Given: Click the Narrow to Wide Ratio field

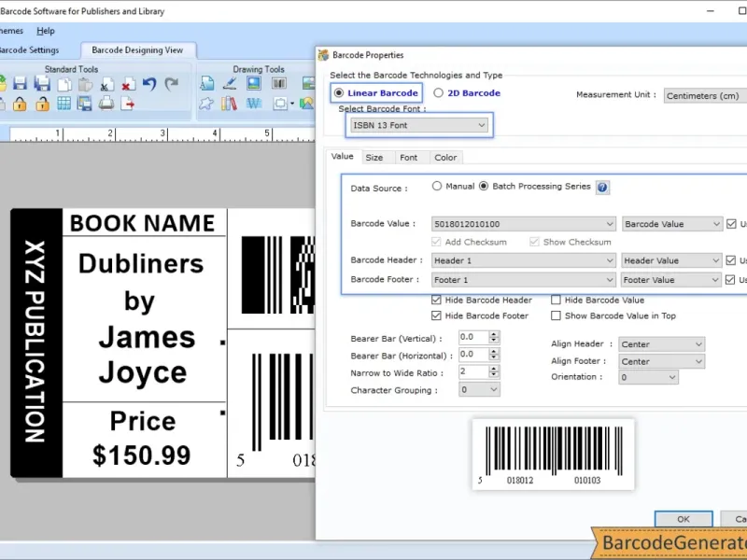Looking at the screenshot, I should pyautogui.click(x=474, y=371).
